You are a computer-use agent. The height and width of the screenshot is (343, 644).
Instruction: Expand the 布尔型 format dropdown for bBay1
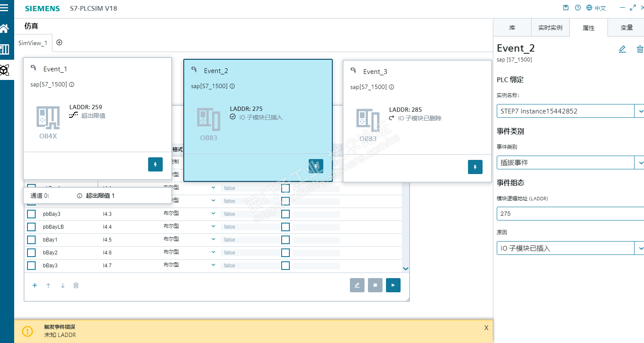(213, 239)
